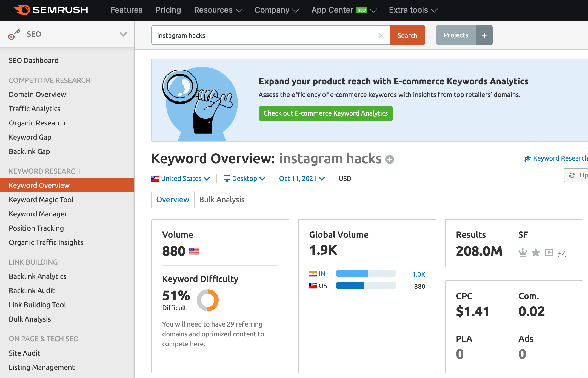Show the +2 additional SERP features
Image resolution: width=588 pixels, height=378 pixels.
(561, 253)
